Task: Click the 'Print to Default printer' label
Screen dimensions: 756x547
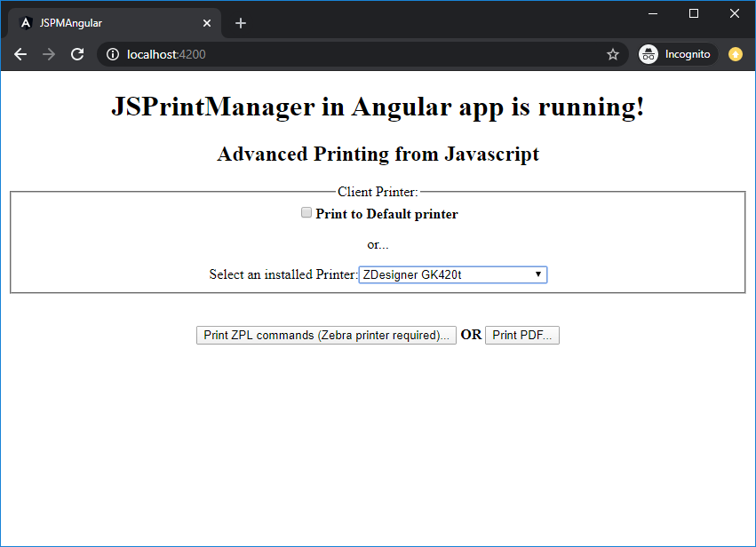Action: click(x=386, y=214)
